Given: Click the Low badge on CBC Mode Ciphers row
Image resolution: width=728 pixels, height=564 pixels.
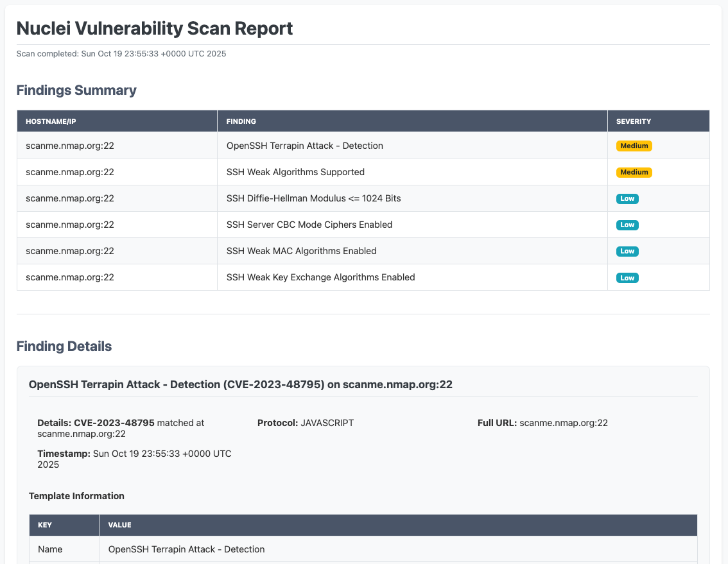Looking at the screenshot, I should 627,225.
